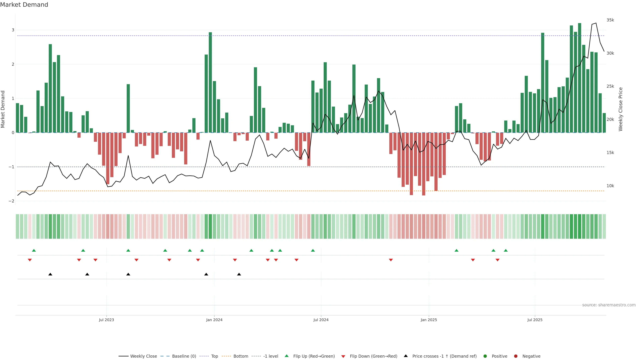Click the first black price-cross triangle marker
The image size is (644, 362).
(x=50, y=274)
